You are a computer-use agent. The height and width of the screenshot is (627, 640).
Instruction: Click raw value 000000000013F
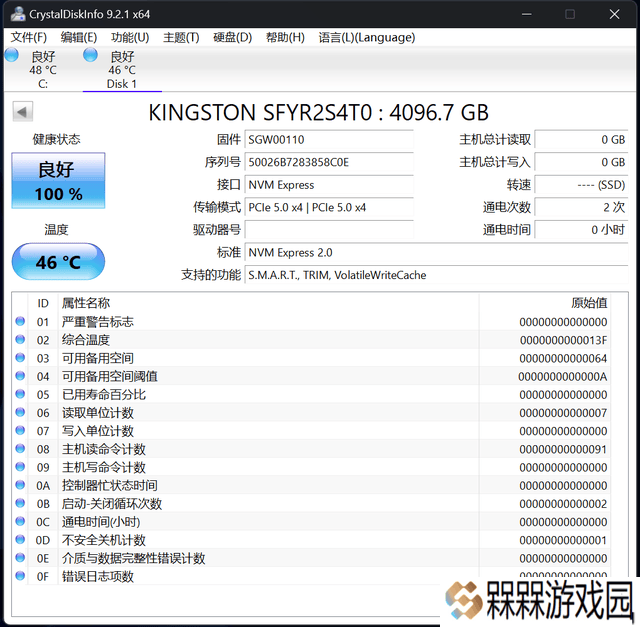coord(563,340)
